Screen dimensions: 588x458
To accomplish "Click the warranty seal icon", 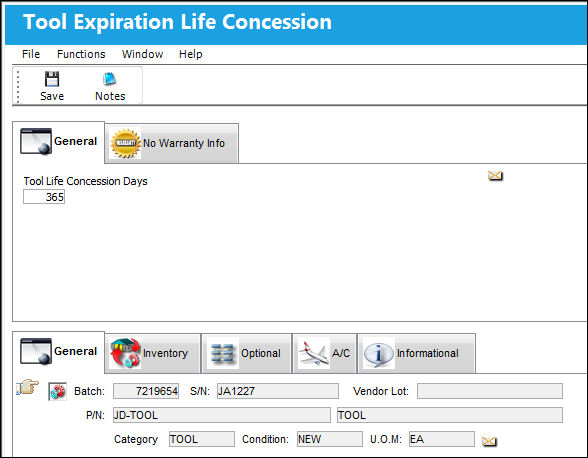I will (125, 143).
